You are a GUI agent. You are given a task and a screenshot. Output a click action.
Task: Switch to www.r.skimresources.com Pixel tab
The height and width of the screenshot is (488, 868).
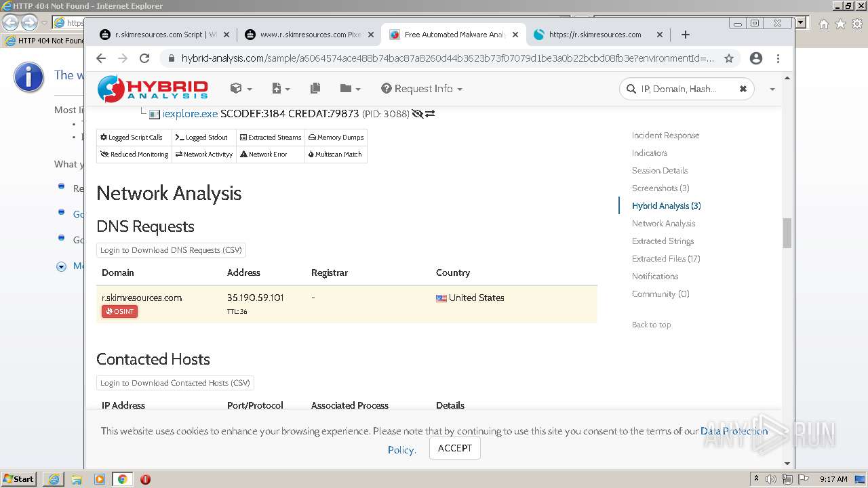point(311,35)
